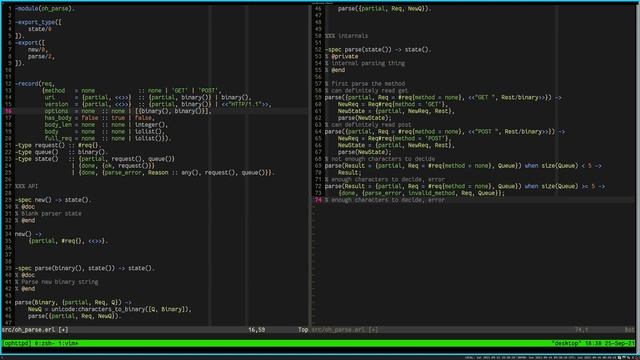Click {partial, #req{}, <<>>}. line

point(68,241)
